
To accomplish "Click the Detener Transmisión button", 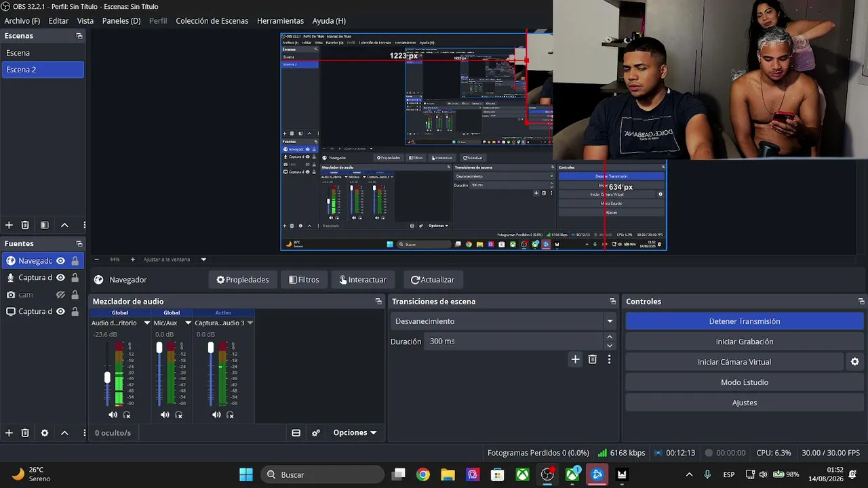I will tap(745, 321).
